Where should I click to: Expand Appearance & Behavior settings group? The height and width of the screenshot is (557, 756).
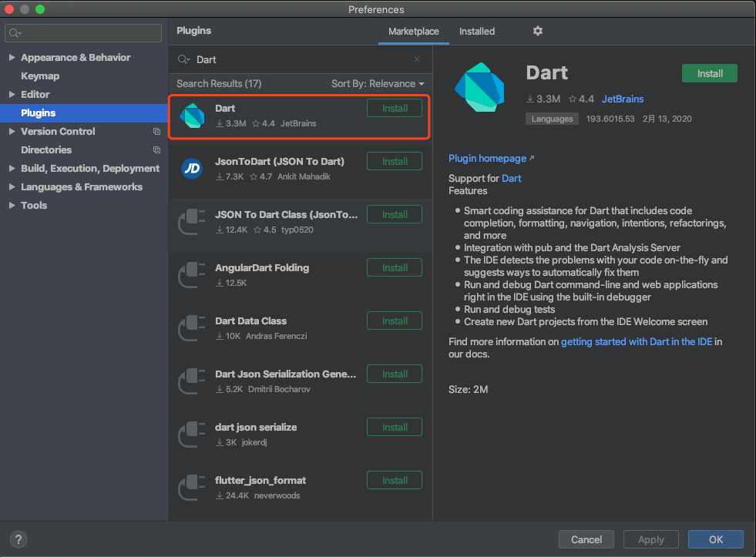pyautogui.click(x=12, y=57)
